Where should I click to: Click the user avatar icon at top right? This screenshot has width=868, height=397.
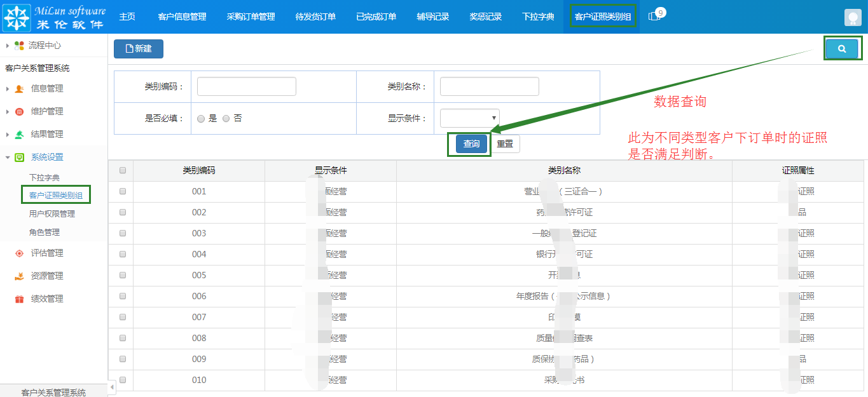click(853, 17)
